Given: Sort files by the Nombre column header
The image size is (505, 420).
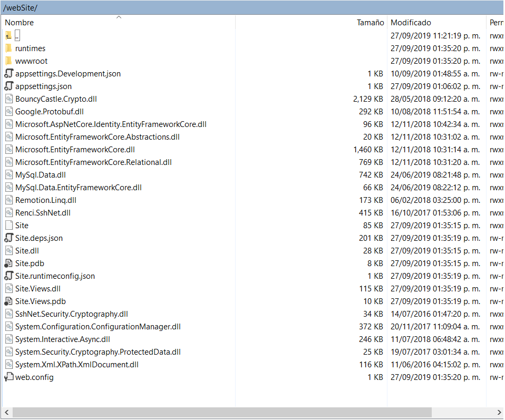Looking at the screenshot, I should 119,23.
